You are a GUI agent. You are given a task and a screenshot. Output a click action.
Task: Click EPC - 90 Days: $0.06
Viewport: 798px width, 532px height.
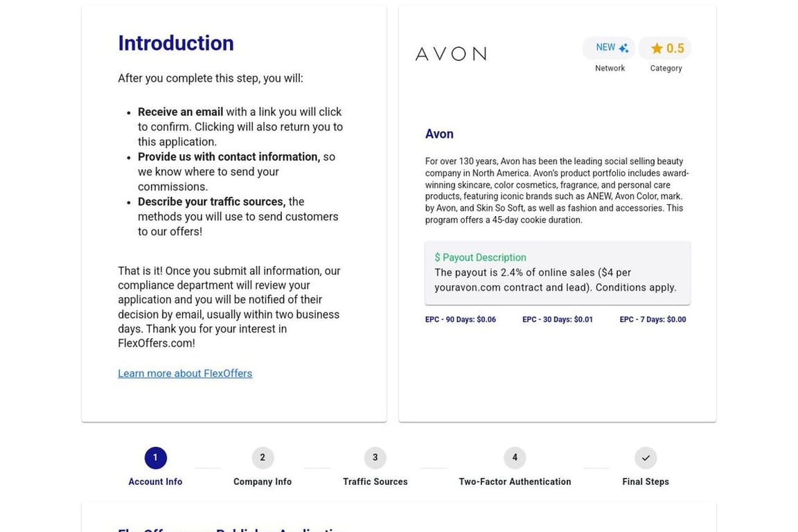point(461,320)
